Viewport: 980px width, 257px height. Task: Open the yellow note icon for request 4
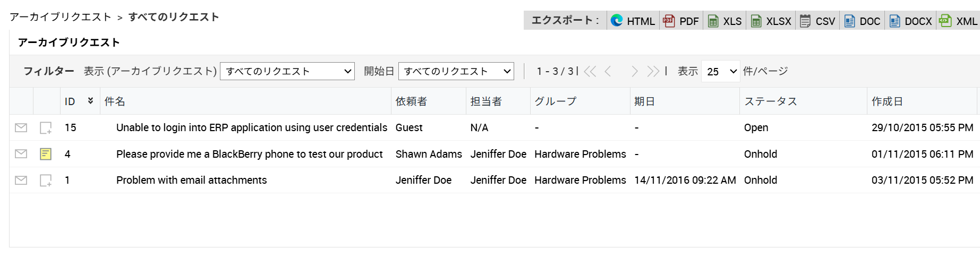coord(46,154)
